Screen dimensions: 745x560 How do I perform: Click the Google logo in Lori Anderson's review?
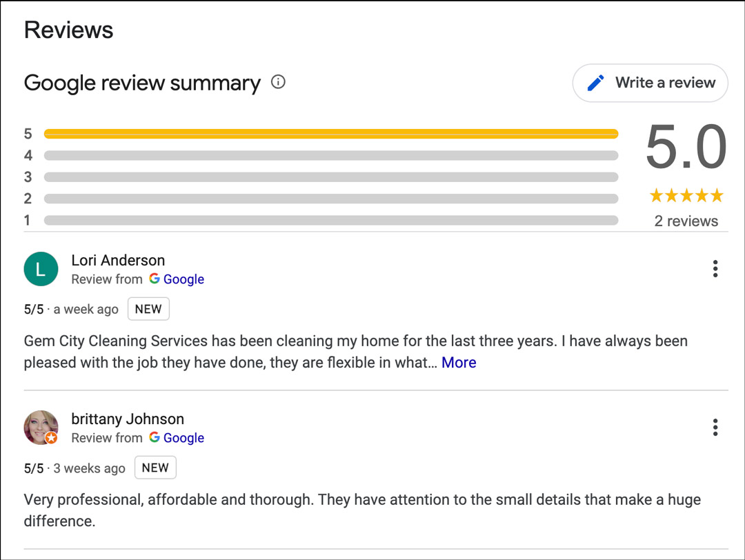tap(153, 279)
